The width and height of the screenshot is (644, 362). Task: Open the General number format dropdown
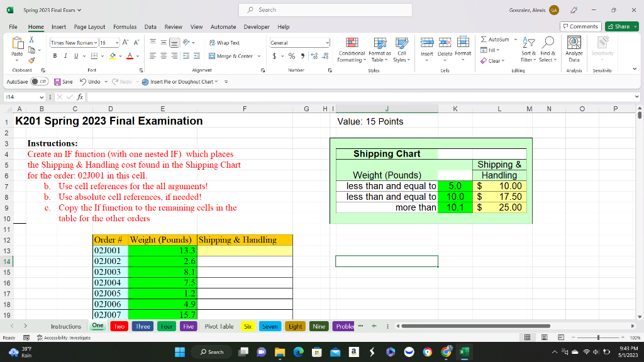click(x=327, y=43)
